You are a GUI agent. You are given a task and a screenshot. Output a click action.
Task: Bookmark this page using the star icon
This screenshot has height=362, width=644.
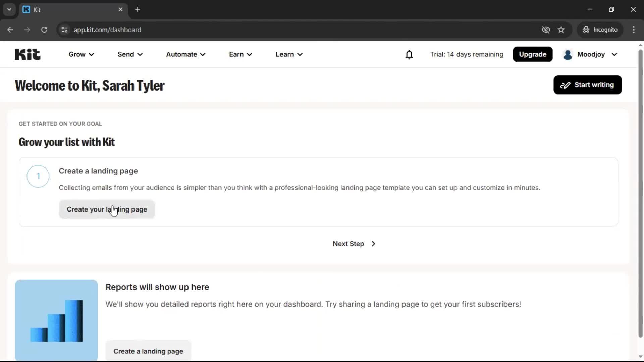[x=561, y=30]
